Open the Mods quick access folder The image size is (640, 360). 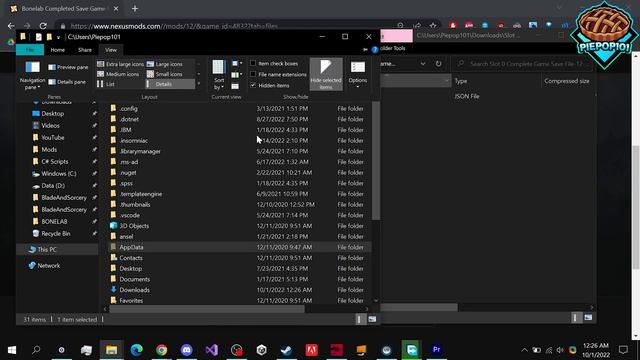(x=49, y=150)
